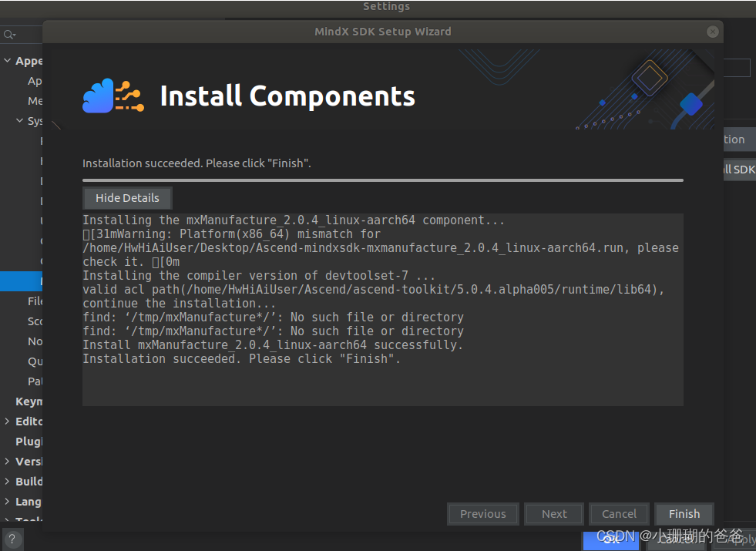This screenshot has height=551, width=756.
Task: Click the Finish button
Action: [x=684, y=514]
